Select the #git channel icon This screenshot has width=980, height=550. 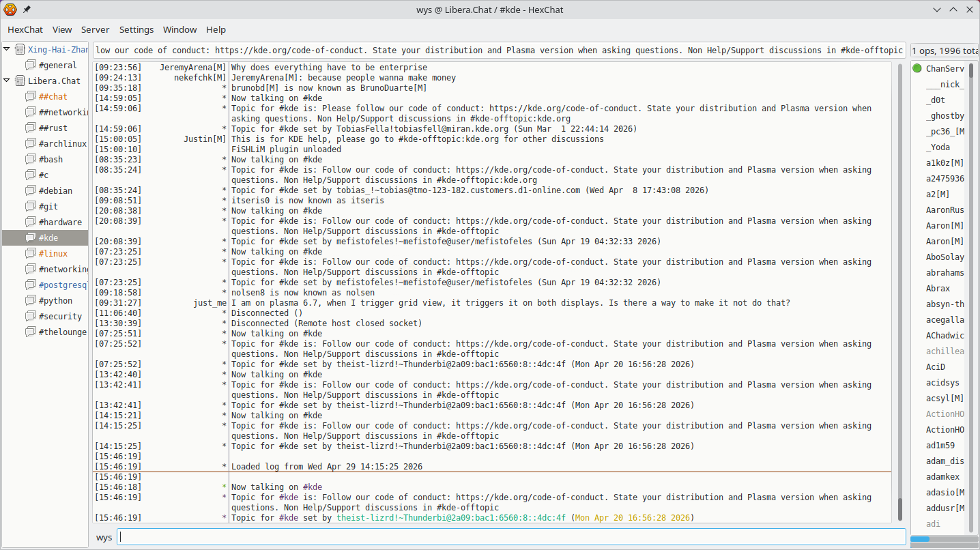click(x=31, y=207)
